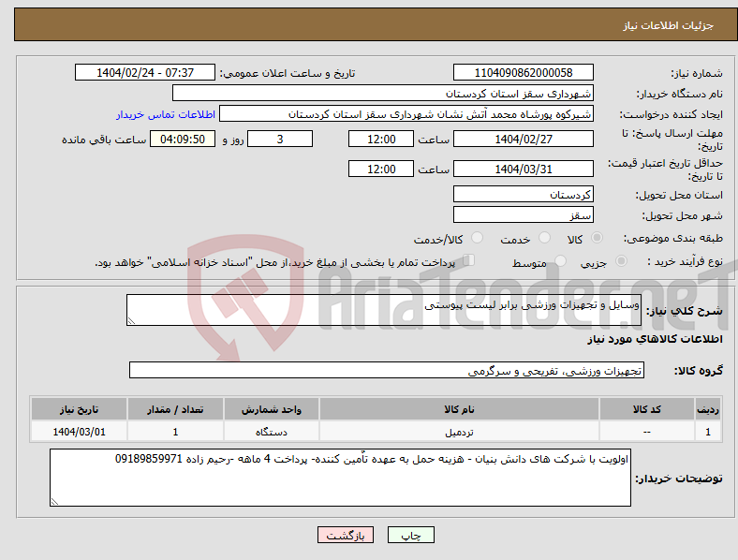Select the جزیی purchase type radio
This screenshot has height=560, width=738.
coord(621,260)
